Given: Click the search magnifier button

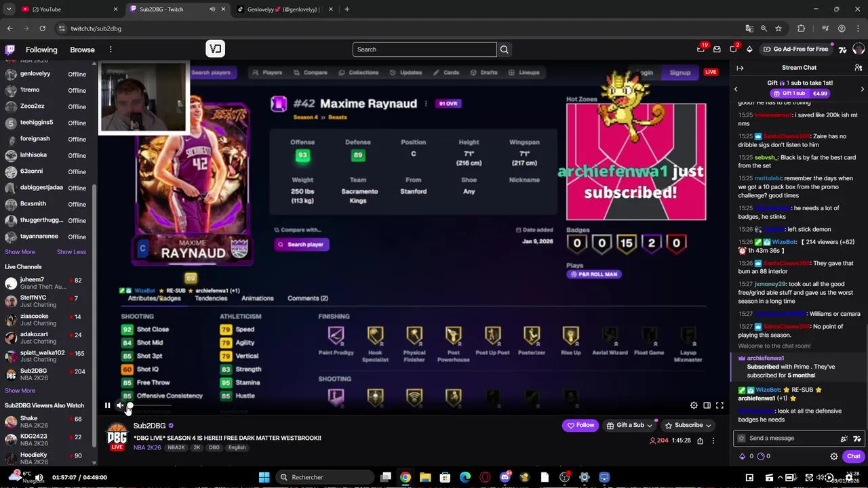Looking at the screenshot, I should (x=504, y=49).
